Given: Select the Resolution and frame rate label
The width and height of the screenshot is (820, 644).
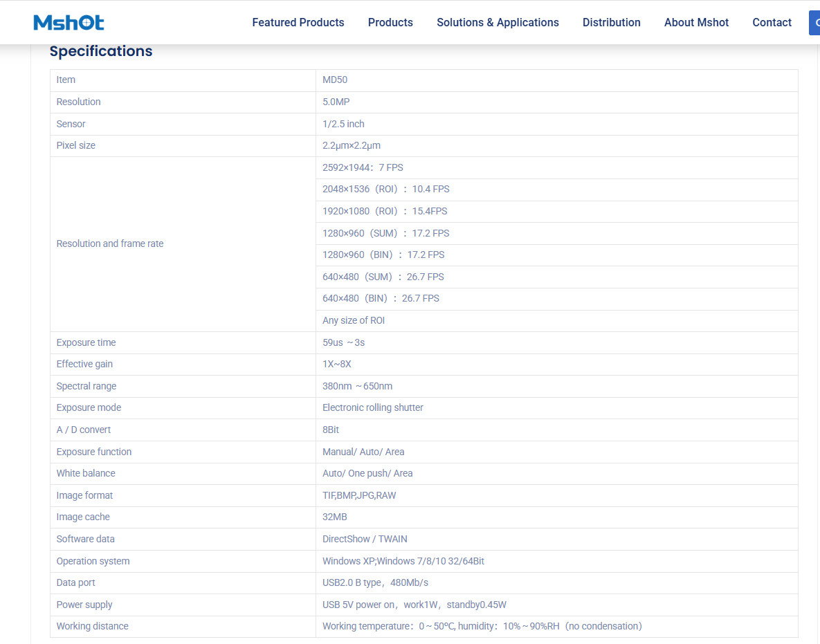Looking at the screenshot, I should click(x=110, y=243).
